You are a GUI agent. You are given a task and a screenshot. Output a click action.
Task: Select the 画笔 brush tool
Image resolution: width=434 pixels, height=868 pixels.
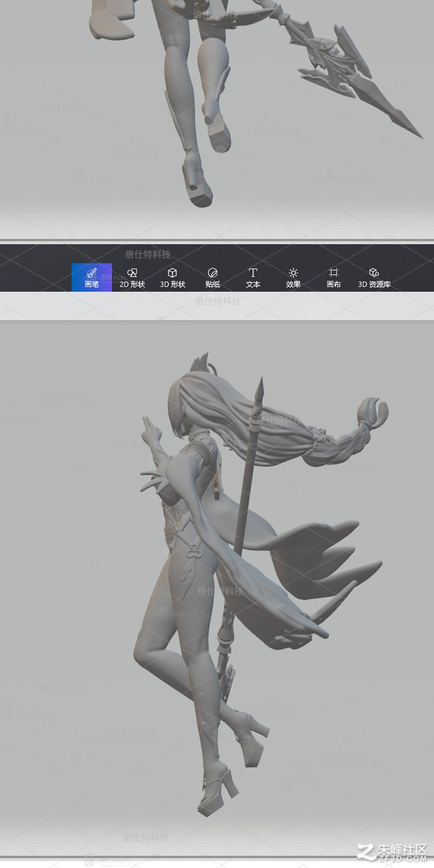91,277
